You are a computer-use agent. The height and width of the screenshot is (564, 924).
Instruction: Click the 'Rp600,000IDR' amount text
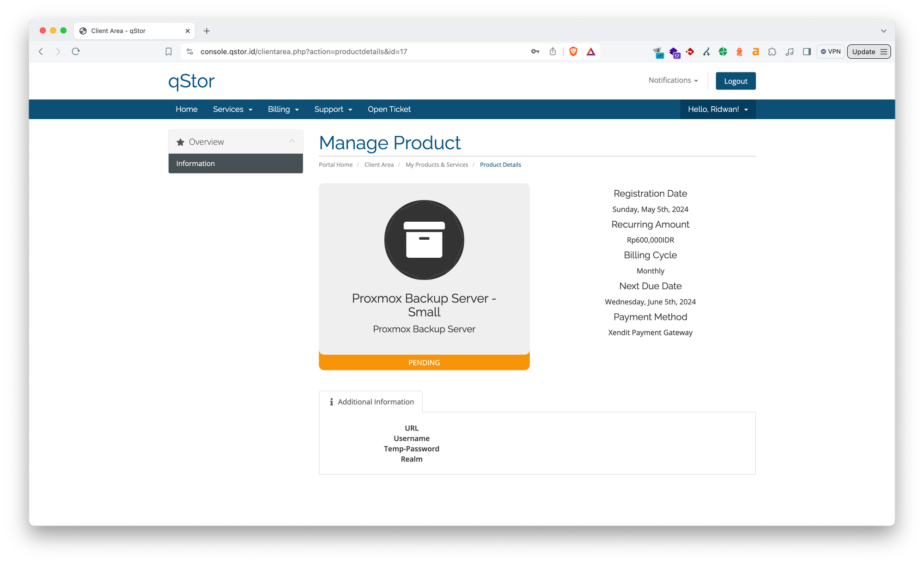coord(650,240)
